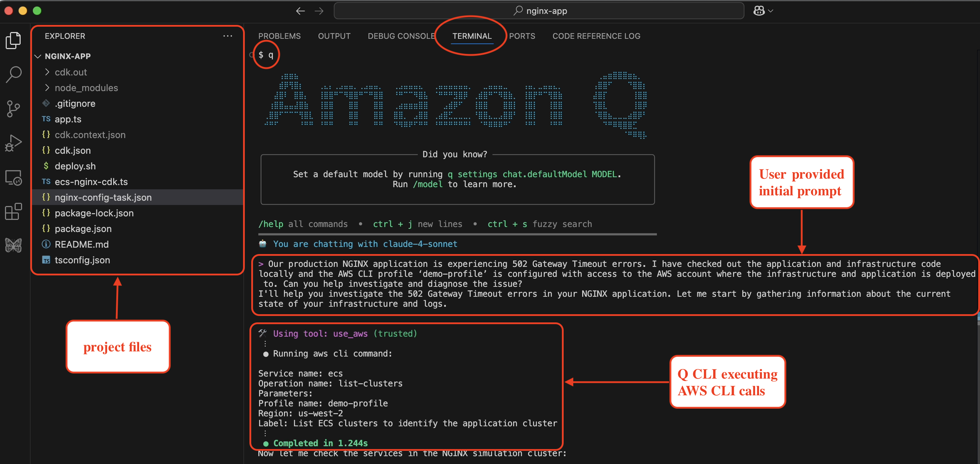Screen dimensions: 980x464
Task: Click the back navigation arrow
Action: (300, 11)
